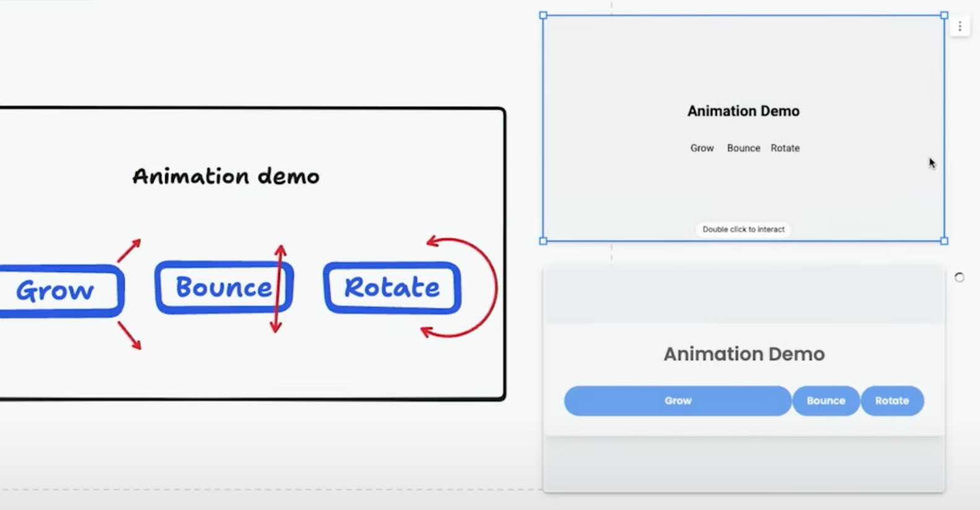Click the blue Grow pill button in lower preview
Image resolution: width=980 pixels, height=510 pixels.
pos(677,401)
